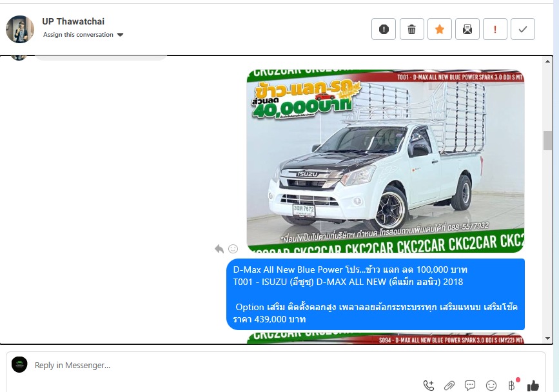React to truck image with emoji
This screenshot has width=559, height=392.
tap(233, 249)
